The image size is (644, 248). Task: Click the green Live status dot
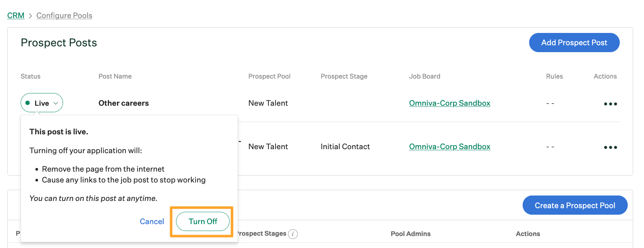(28, 103)
